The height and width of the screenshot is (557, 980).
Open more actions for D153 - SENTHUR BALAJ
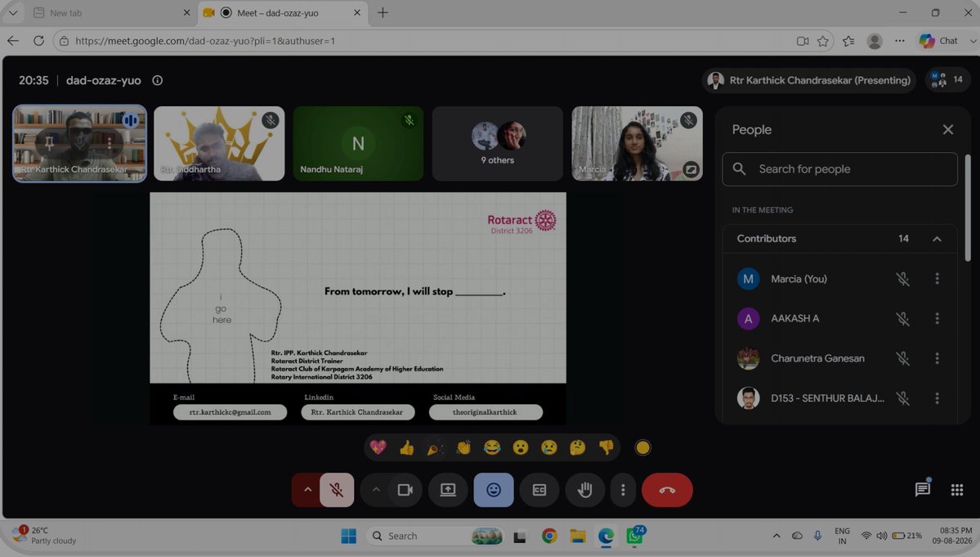coord(937,398)
